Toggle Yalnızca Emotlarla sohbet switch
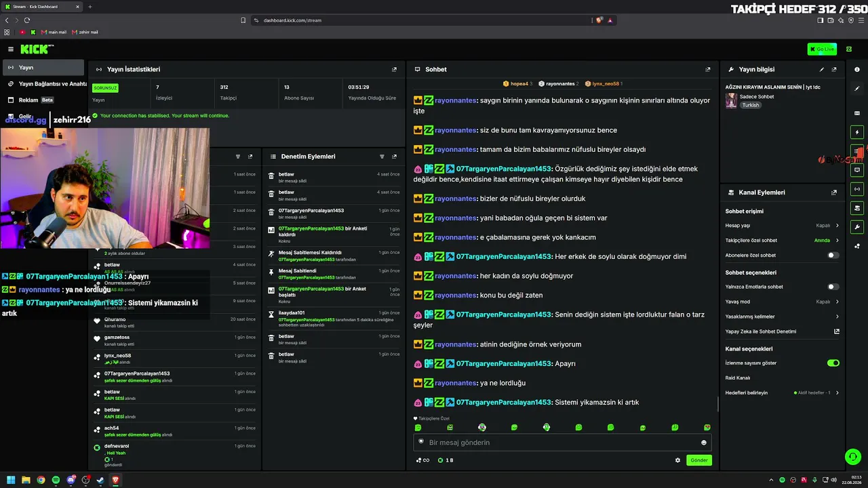 pyautogui.click(x=833, y=287)
